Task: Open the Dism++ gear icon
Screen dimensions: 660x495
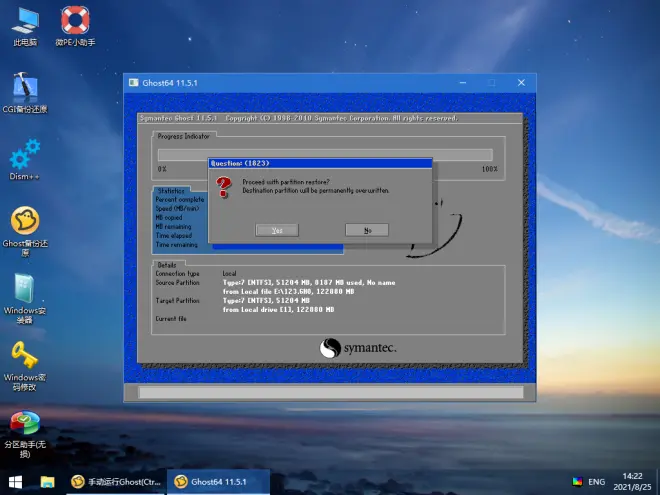Action: point(25,160)
